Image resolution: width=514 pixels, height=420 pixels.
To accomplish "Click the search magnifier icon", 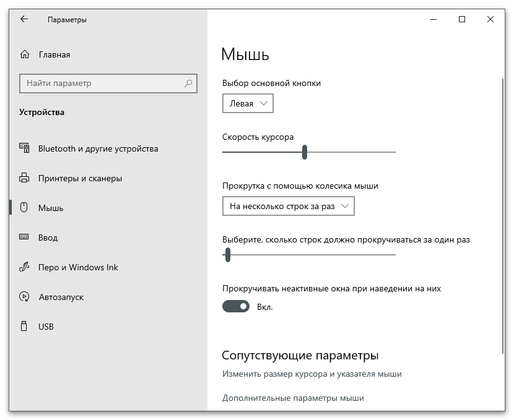I will 188,84.
